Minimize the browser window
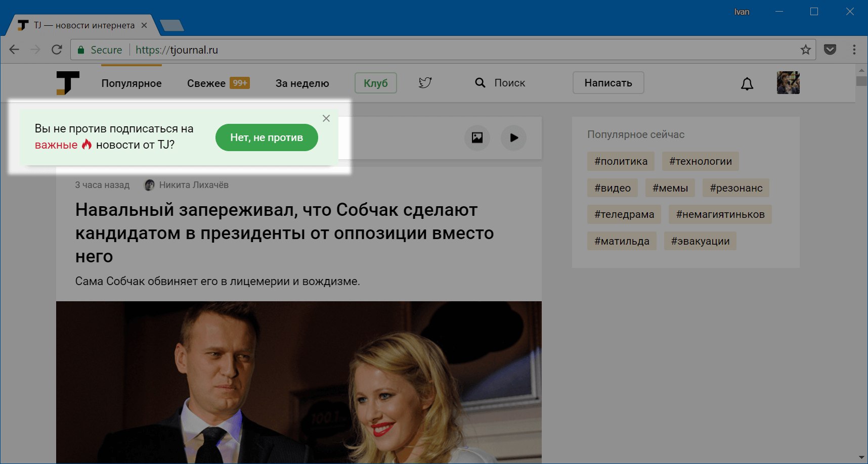 tap(779, 12)
